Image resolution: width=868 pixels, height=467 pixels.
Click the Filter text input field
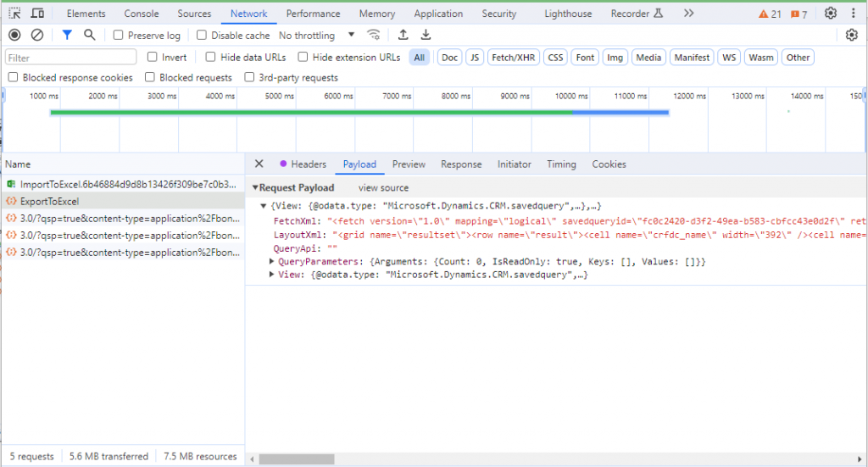tap(71, 58)
